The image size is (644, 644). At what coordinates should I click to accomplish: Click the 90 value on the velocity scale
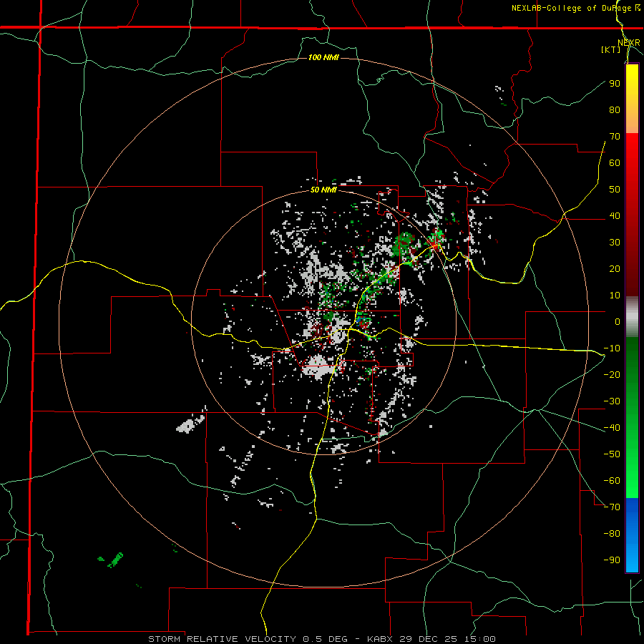tap(615, 84)
